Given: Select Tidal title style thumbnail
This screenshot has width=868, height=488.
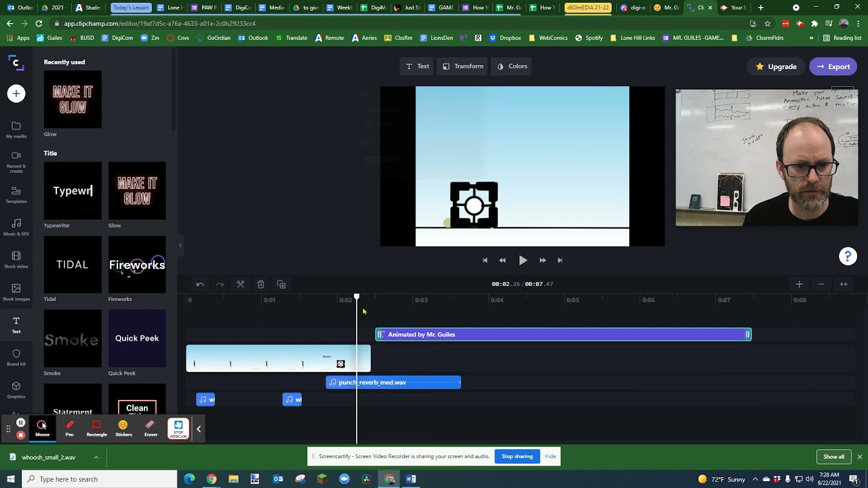Looking at the screenshot, I should click(x=73, y=265).
